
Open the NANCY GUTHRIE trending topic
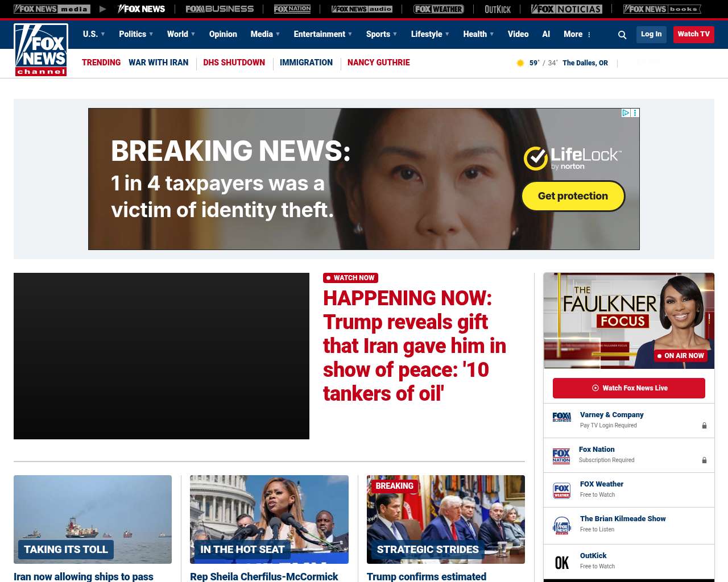[x=378, y=63]
